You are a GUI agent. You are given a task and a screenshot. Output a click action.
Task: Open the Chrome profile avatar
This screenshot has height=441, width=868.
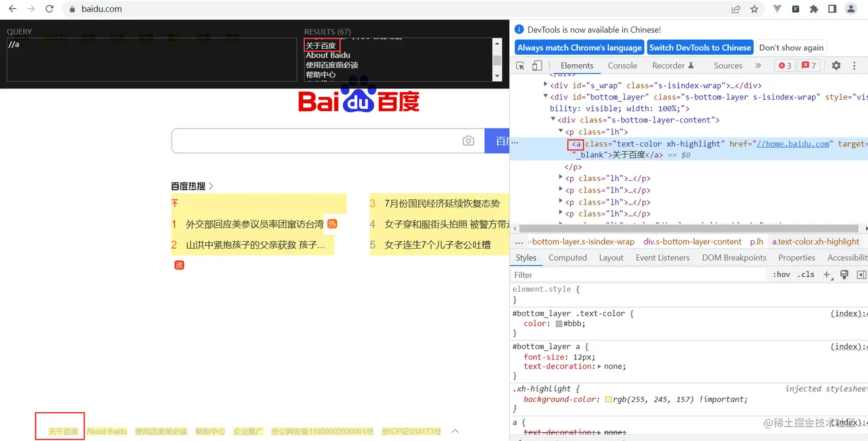coord(851,9)
